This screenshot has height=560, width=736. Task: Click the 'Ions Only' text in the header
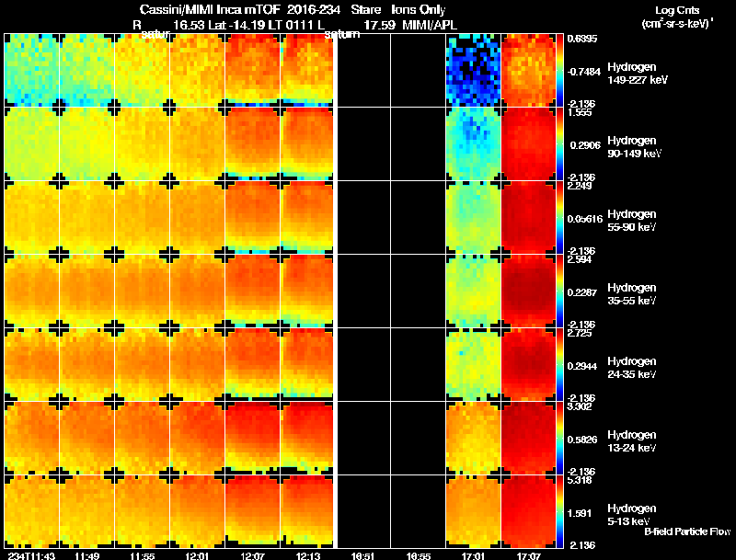tap(418, 10)
